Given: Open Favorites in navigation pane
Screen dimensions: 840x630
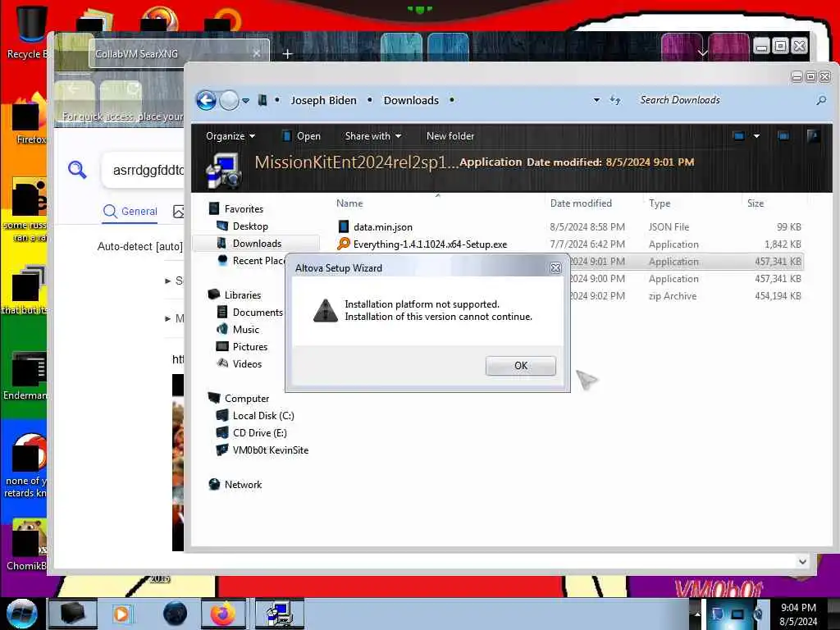Looking at the screenshot, I should click(244, 209).
